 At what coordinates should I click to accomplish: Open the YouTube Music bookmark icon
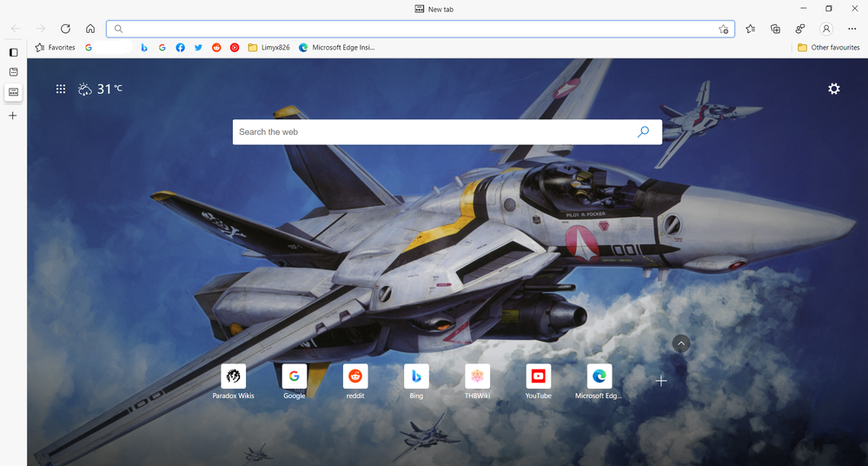(235, 48)
